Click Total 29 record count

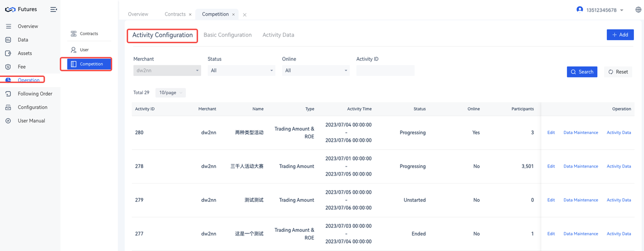pyautogui.click(x=141, y=93)
